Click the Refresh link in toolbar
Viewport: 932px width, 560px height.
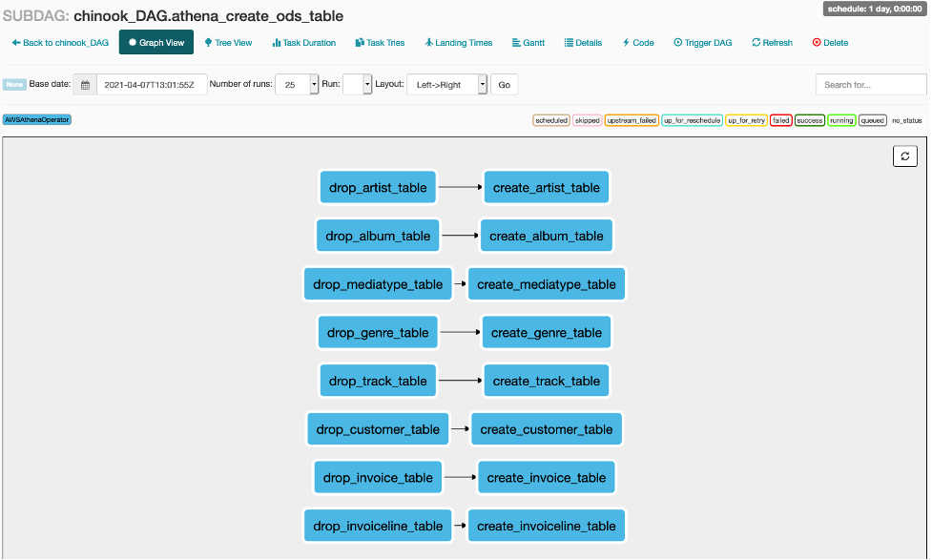click(773, 43)
